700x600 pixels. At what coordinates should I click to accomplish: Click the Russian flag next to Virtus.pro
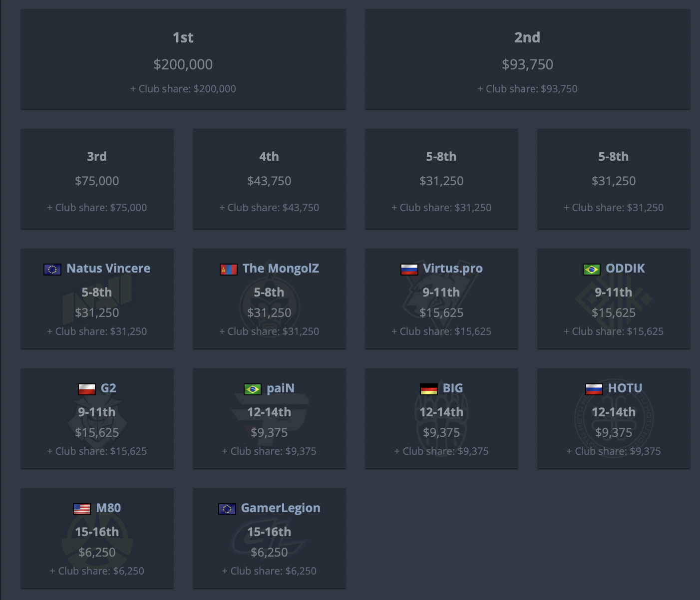pos(409,270)
